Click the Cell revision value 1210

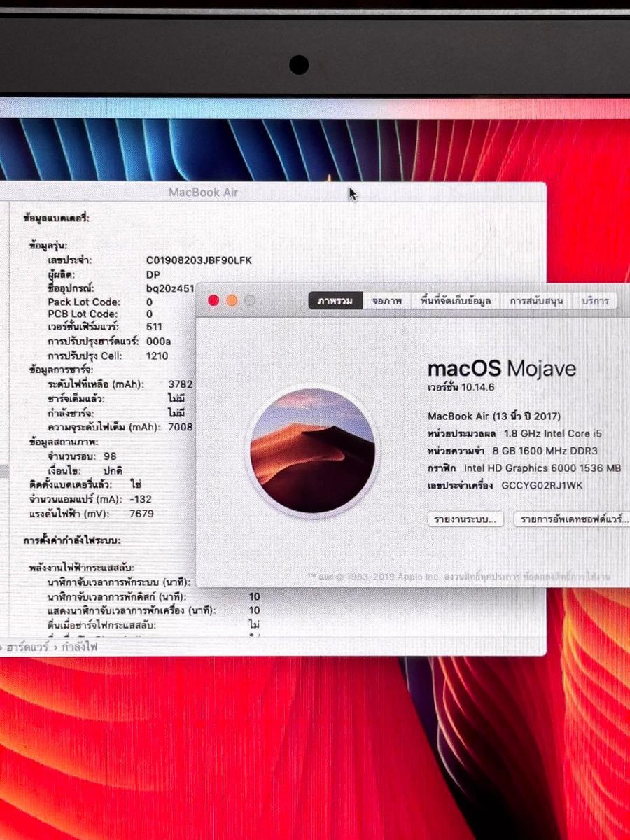[x=157, y=356]
